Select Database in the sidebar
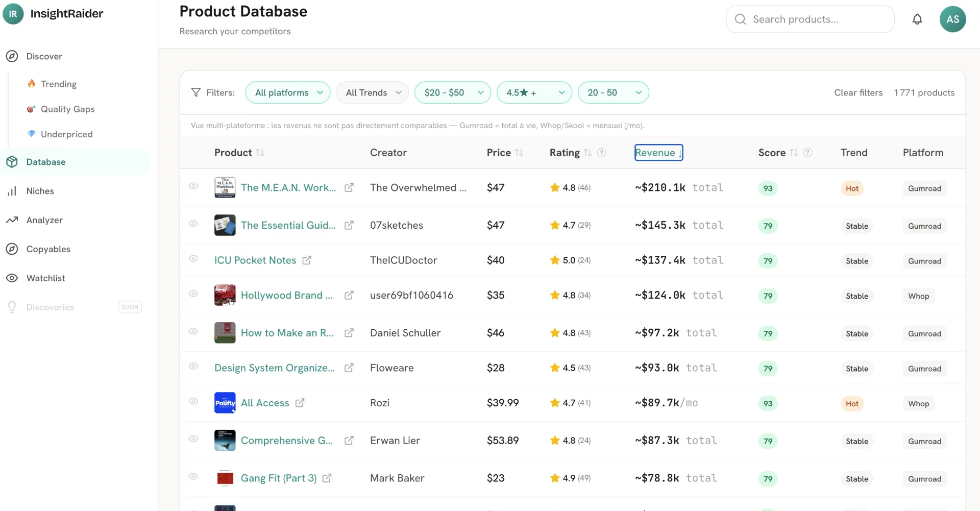The height and width of the screenshot is (511, 980). click(x=75, y=162)
